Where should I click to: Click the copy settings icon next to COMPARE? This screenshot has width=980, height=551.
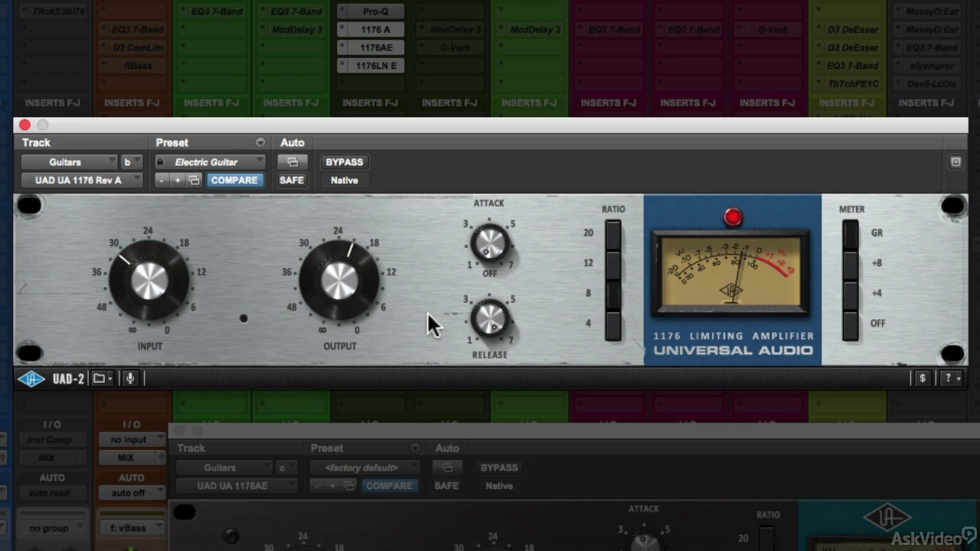[194, 181]
